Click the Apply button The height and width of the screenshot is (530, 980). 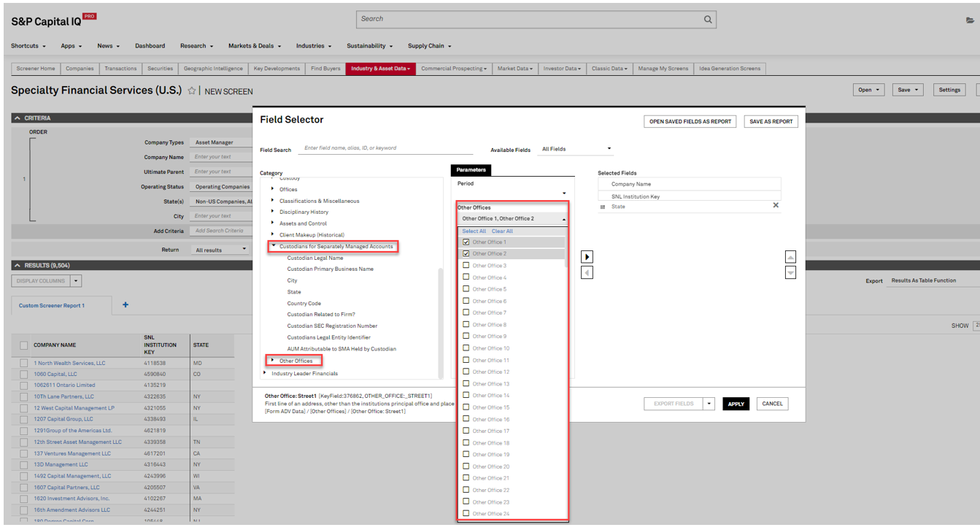(x=736, y=404)
